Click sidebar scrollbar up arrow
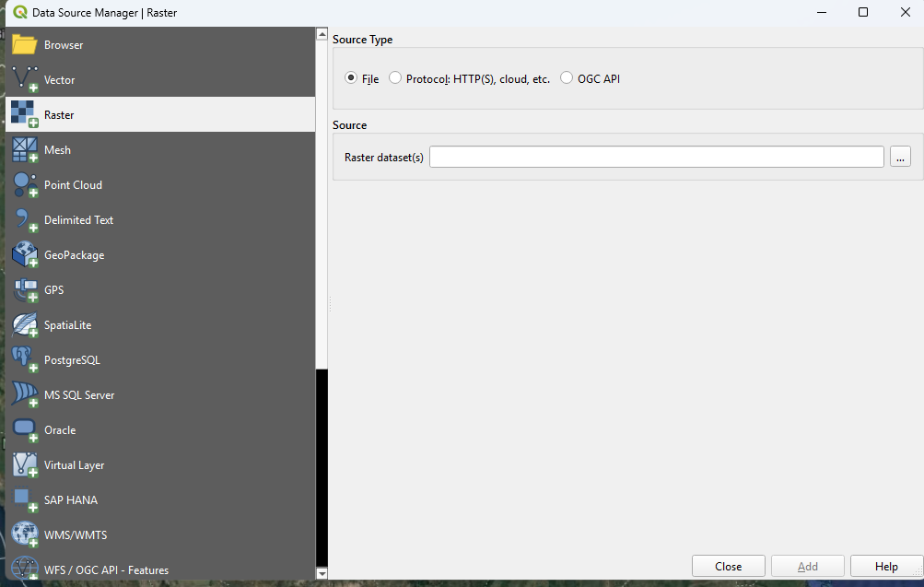This screenshot has width=924, height=587. 322,33
